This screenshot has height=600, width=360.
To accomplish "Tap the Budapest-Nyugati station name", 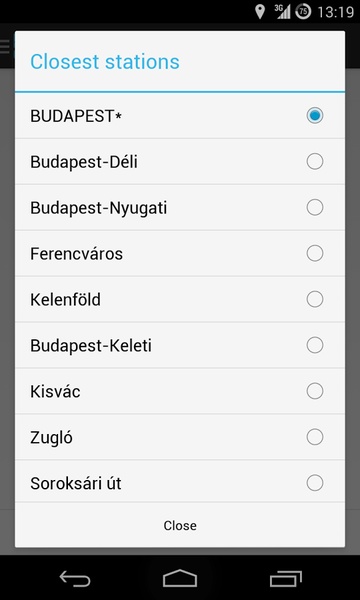I will (99, 209).
